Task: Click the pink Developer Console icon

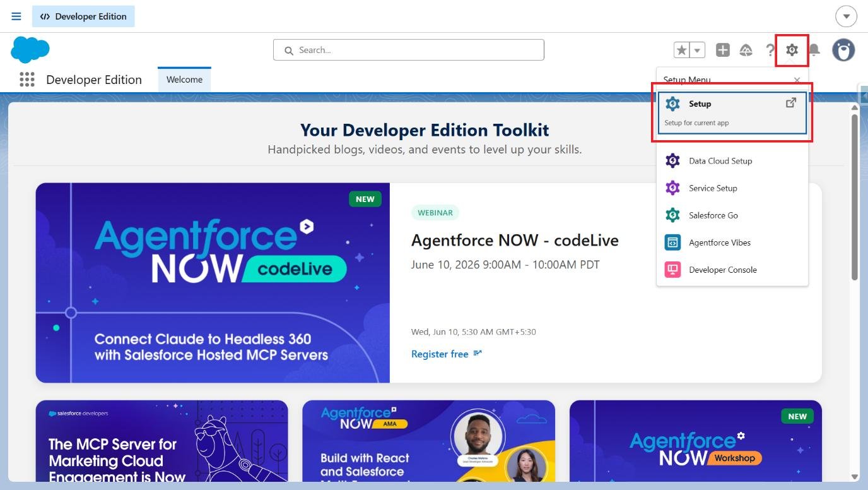Action: click(672, 270)
